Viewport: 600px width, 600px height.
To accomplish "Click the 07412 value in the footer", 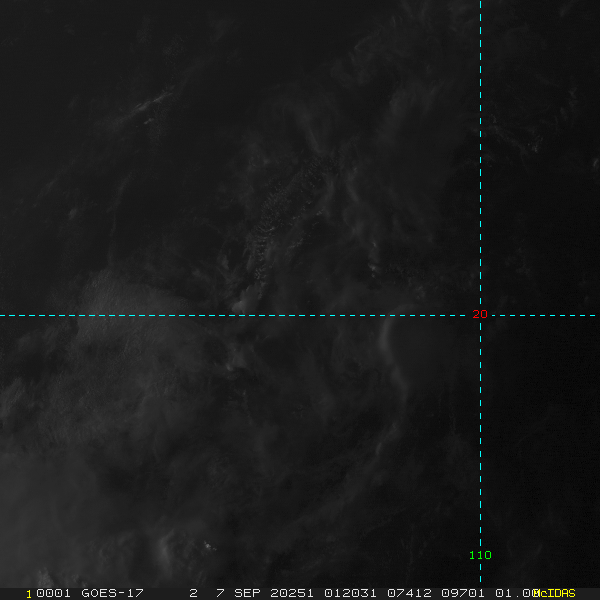I will tap(409, 593).
